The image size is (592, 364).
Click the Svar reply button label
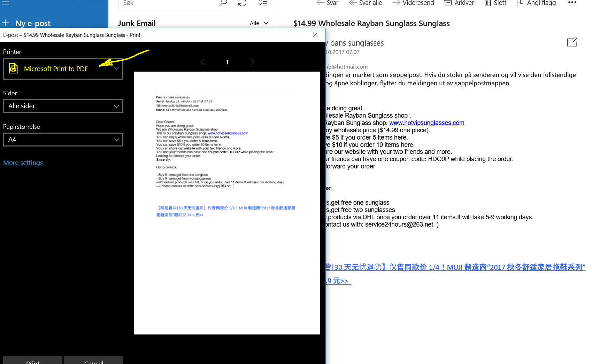click(332, 3)
